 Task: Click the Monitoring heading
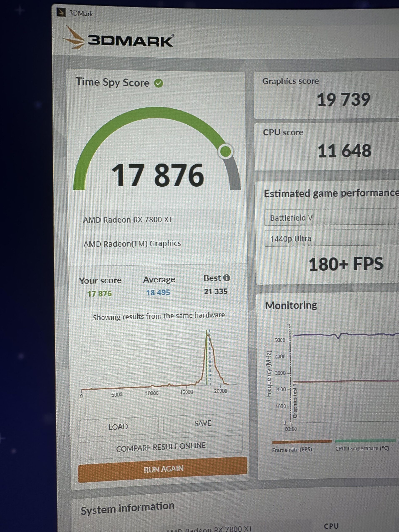pos(291,305)
